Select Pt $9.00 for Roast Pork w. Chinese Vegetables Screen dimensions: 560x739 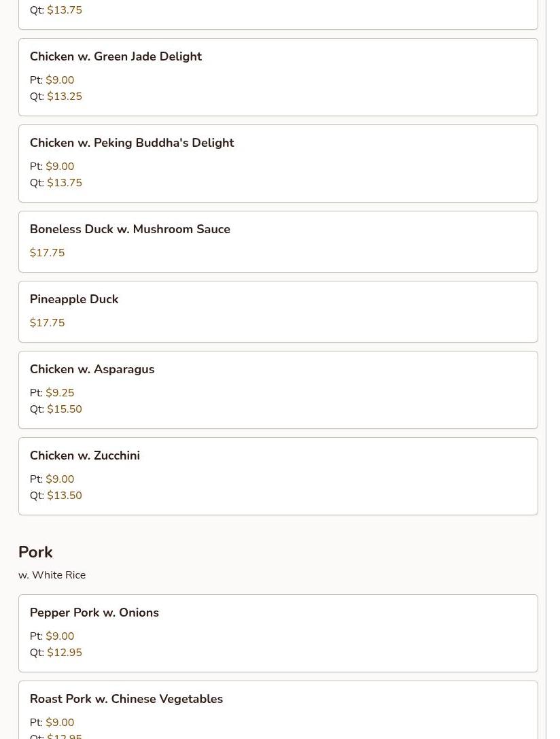(52, 723)
